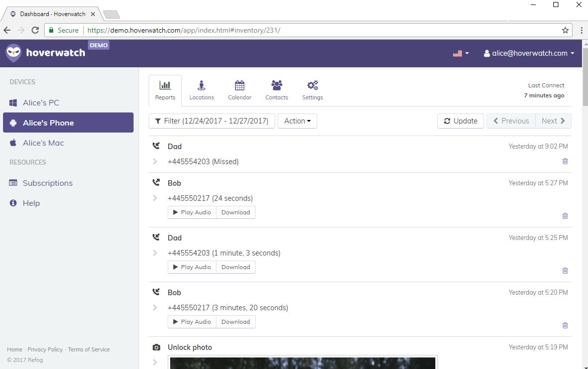This screenshot has width=588, height=369.
Task: Switch to the Contacts tab
Action: point(277,91)
